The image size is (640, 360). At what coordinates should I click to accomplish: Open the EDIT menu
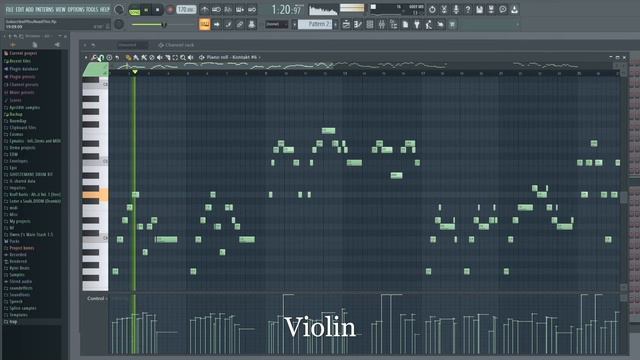20,9
